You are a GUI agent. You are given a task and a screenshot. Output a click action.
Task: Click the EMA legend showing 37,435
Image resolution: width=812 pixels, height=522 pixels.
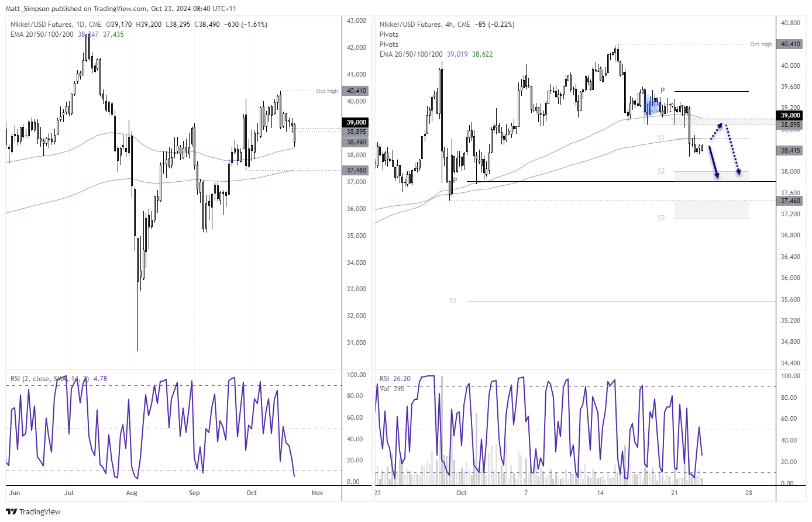pos(67,34)
